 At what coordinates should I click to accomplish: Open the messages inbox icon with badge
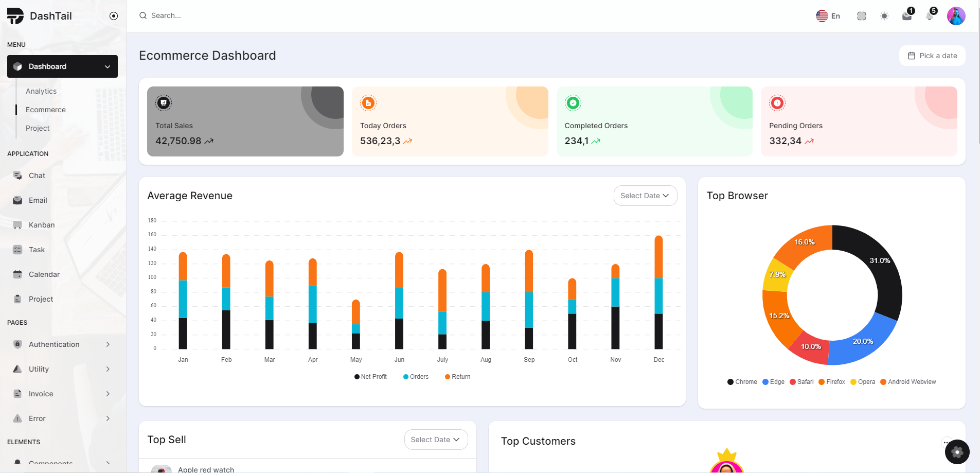pyautogui.click(x=907, y=15)
